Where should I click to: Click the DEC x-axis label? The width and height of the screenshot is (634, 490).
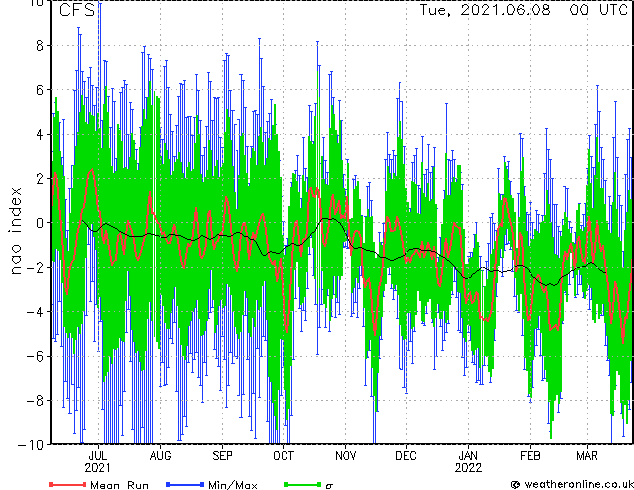[x=406, y=456]
